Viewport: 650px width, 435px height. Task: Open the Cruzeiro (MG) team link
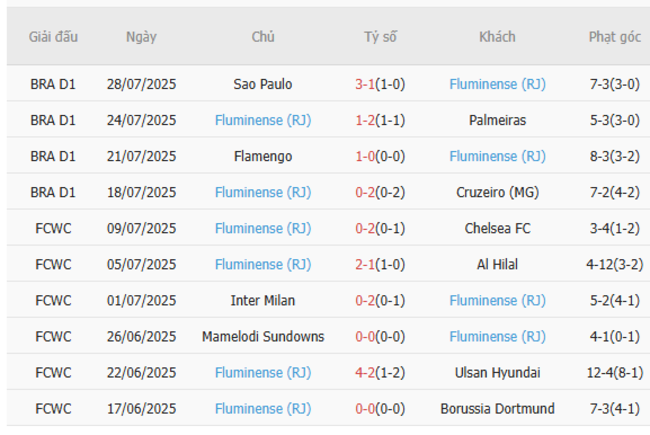pyautogui.click(x=497, y=192)
